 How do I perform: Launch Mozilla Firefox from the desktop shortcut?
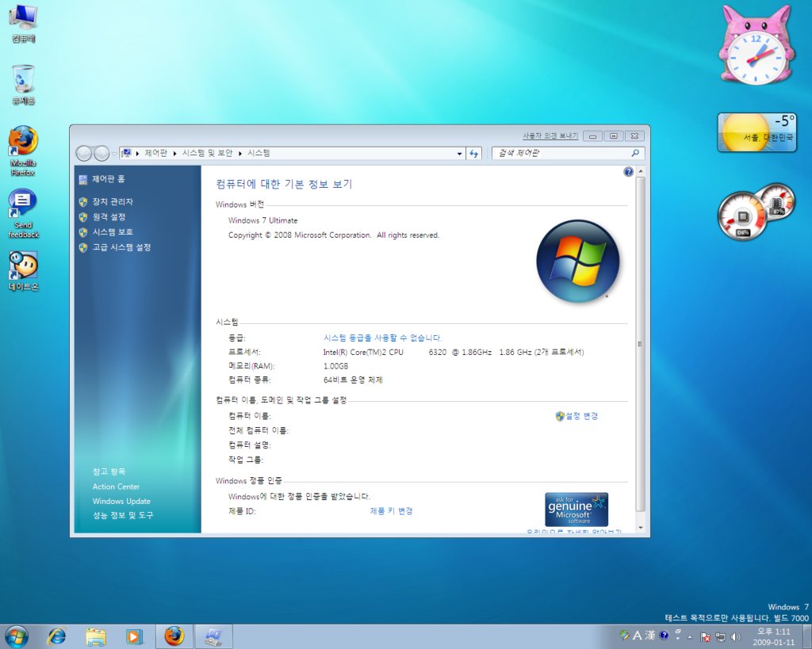[23, 151]
